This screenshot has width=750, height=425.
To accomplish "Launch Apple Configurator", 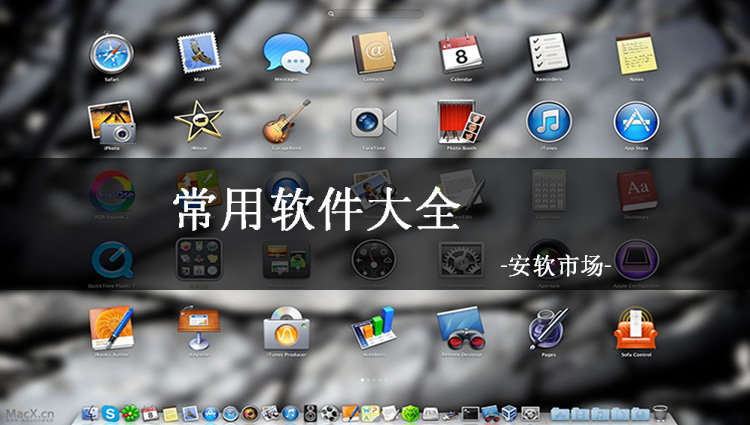I will coord(636,261).
